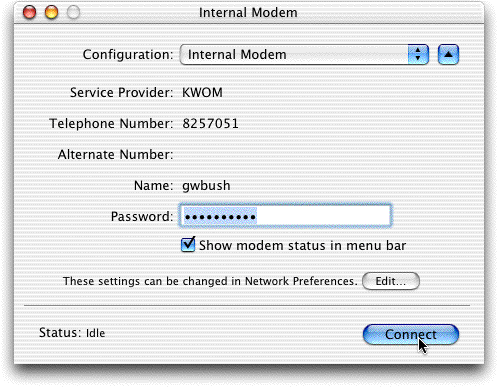Click the Connect button
The height and width of the screenshot is (387, 498).
[x=411, y=334]
